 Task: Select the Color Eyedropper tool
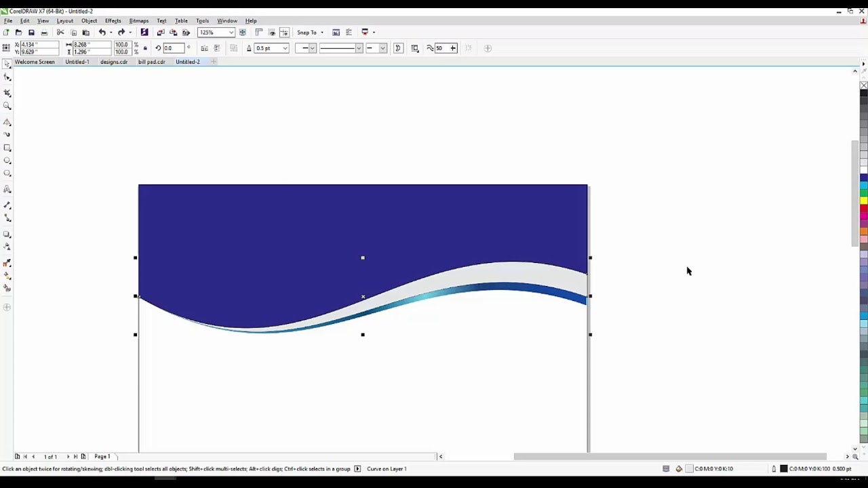(7, 263)
